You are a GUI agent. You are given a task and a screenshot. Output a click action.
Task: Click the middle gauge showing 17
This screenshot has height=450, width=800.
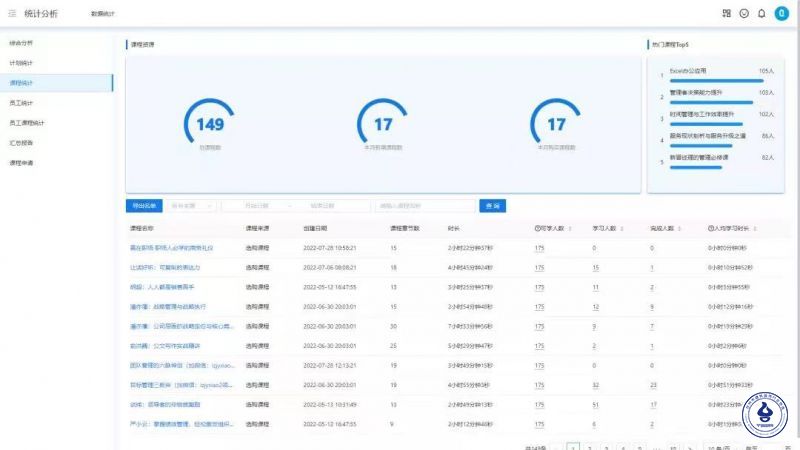coord(383,122)
